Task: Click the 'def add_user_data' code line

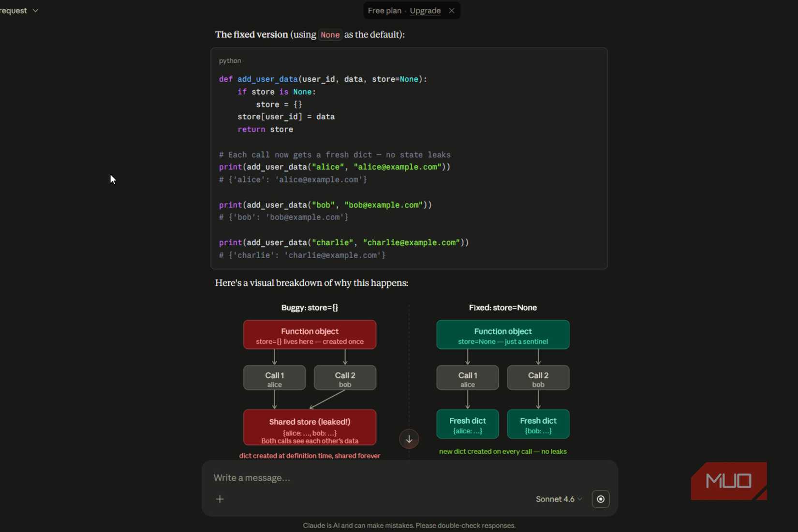Action: click(x=323, y=79)
